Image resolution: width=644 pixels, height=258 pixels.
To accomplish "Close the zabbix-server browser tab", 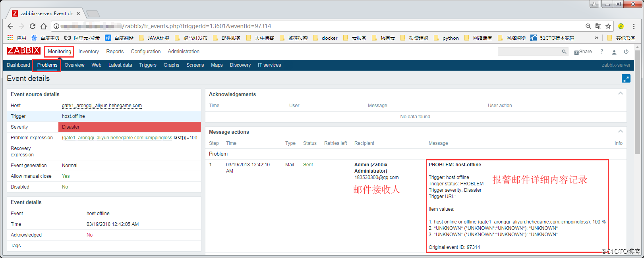I will 78,13.
